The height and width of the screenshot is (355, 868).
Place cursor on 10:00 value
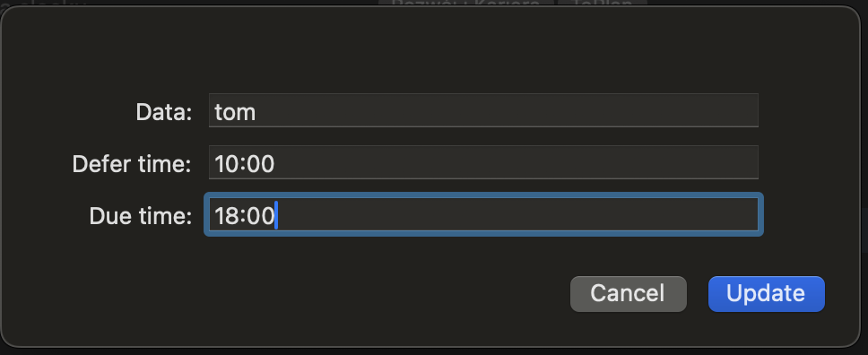click(244, 164)
